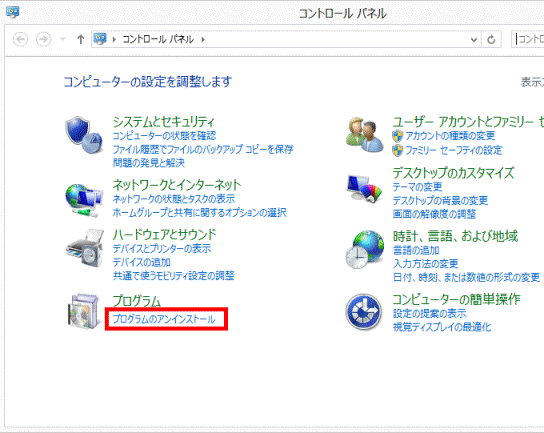Viewport: 544px width, 433px height.
Task: Open 時計、言語、および地域 category
Action: [455, 236]
